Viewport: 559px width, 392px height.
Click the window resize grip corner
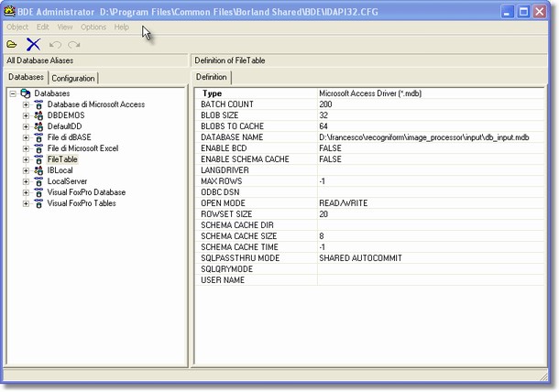(543, 376)
